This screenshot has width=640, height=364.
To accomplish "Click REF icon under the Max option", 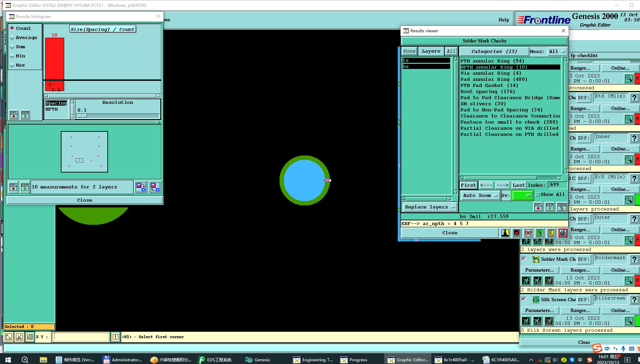I will coord(25,115).
